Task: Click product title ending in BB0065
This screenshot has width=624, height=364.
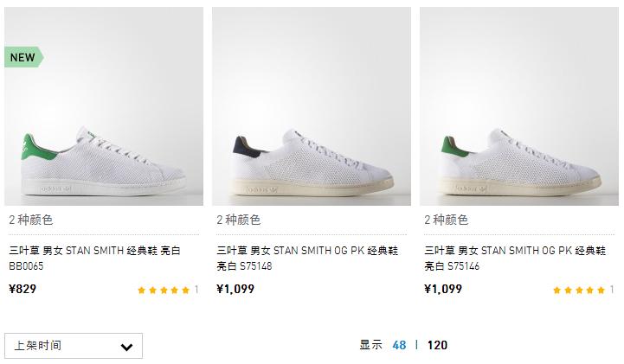Action: point(94,259)
